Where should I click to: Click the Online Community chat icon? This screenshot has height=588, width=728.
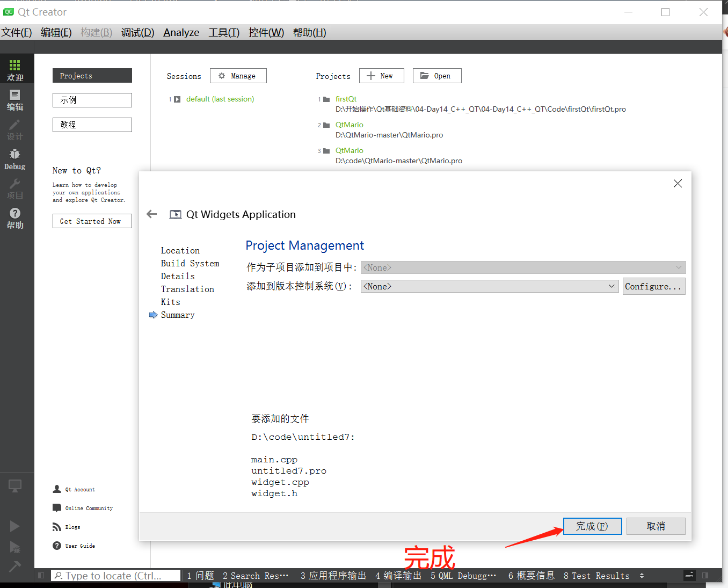[57, 508]
